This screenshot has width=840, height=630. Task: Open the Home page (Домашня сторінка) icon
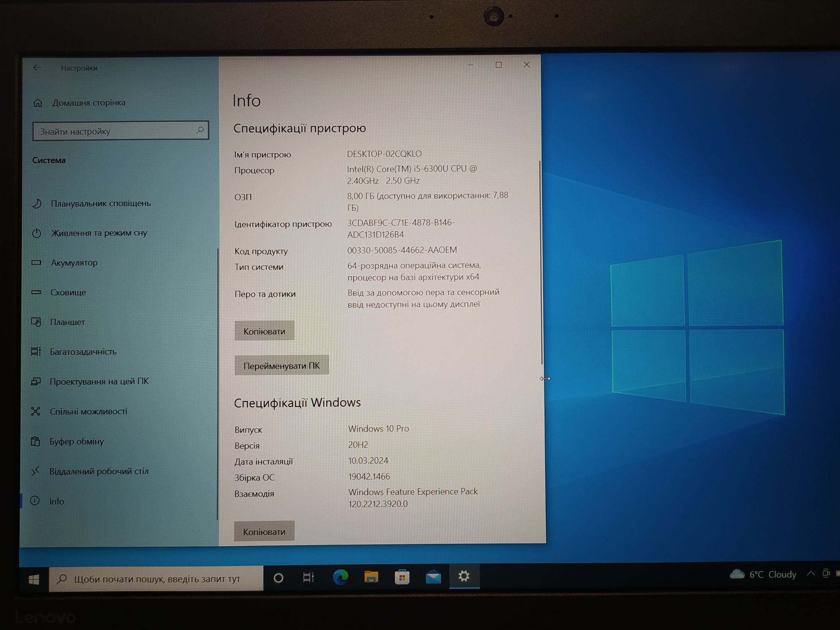38,103
